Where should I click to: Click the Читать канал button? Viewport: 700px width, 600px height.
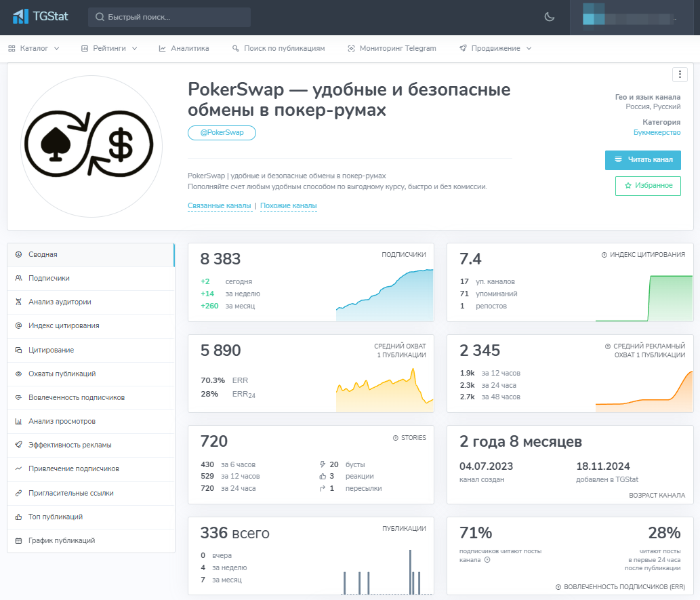click(x=643, y=160)
